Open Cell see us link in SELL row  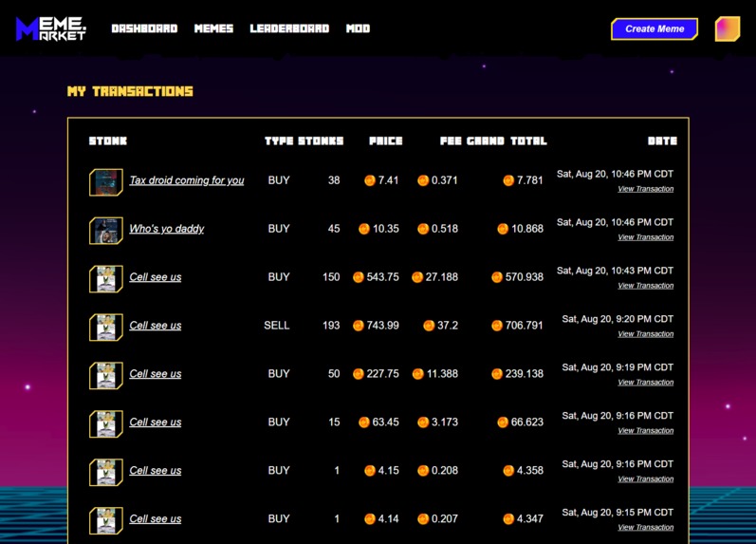pyautogui.click(x=156, y=326)
